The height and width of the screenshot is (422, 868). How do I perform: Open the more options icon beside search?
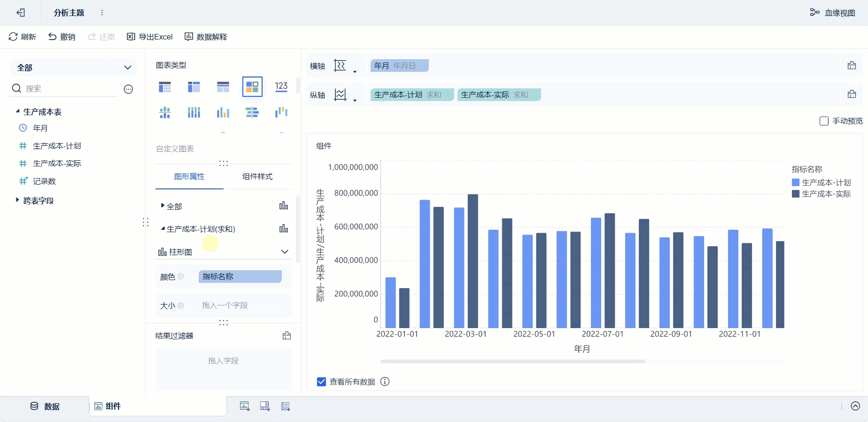point(128,89)
